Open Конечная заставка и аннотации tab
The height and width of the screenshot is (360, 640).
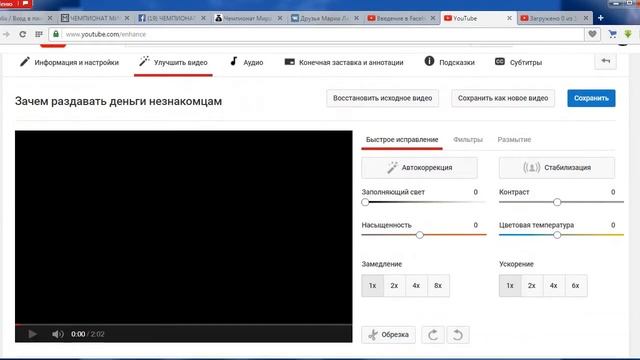(x=344, y=62)
